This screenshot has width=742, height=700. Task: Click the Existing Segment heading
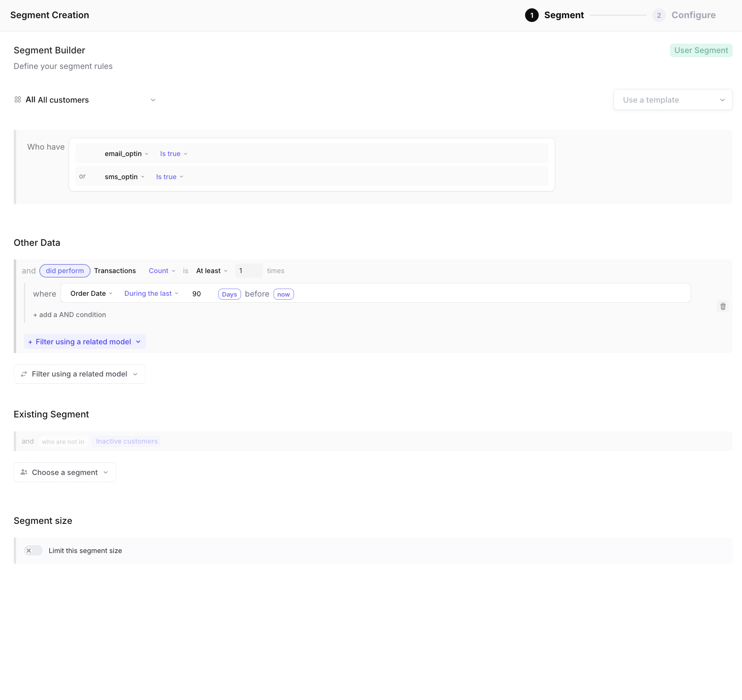click(x=51, y=414)
